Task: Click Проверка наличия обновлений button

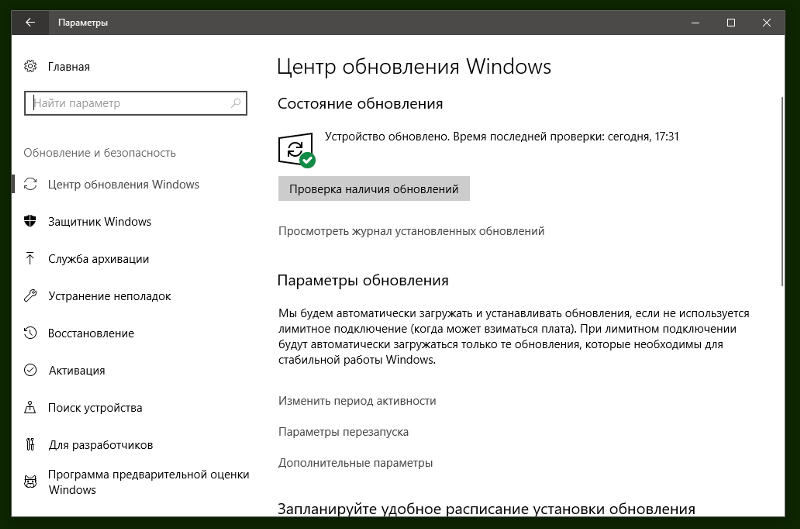Action: tap(373, 189)
